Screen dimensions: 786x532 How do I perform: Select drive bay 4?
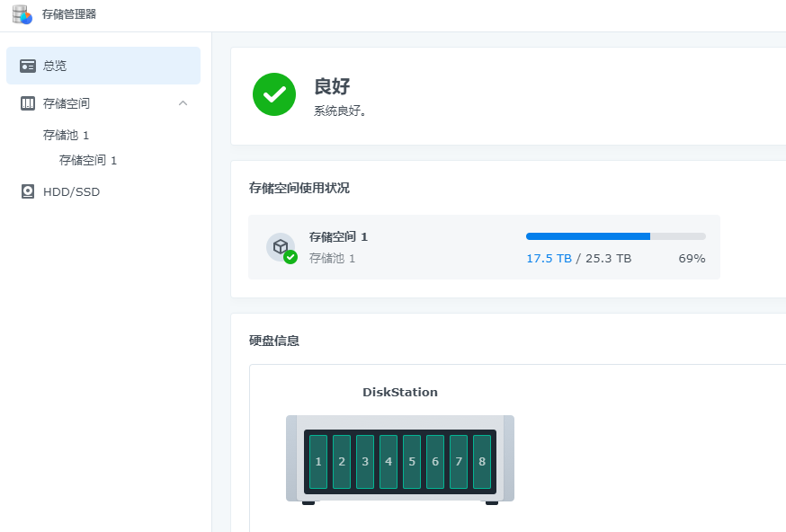[x=389, y=461]
